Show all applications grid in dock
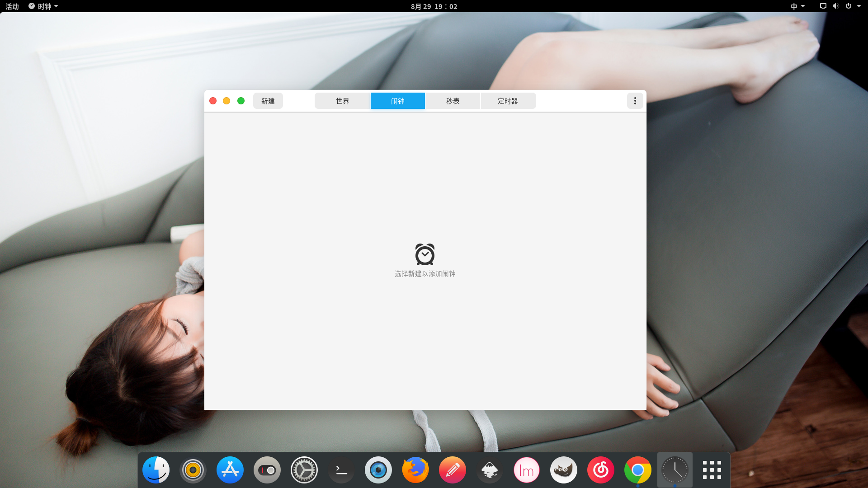 click(712, 470)
